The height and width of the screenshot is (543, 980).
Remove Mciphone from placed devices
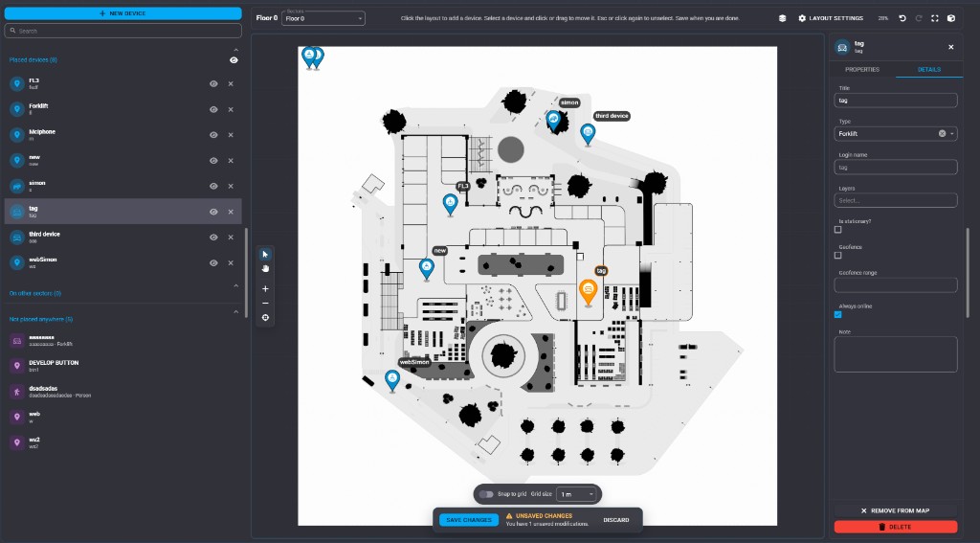point(231,135)
